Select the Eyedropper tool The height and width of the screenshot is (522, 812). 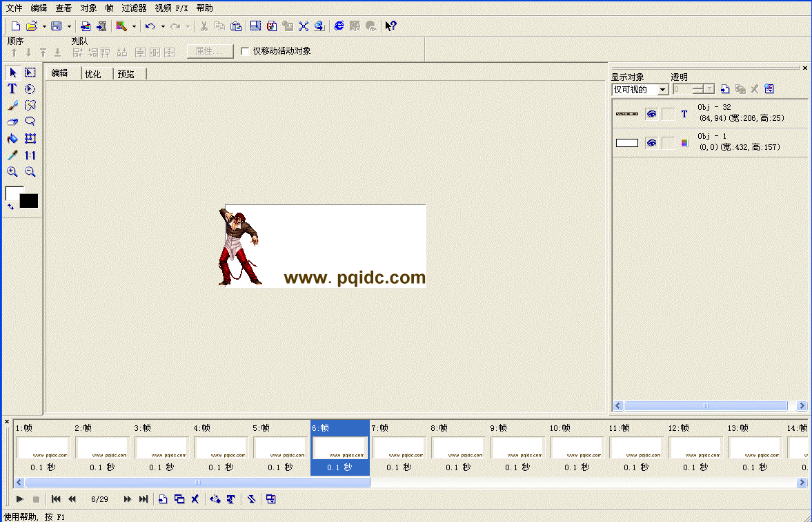[x=13, y=155]
